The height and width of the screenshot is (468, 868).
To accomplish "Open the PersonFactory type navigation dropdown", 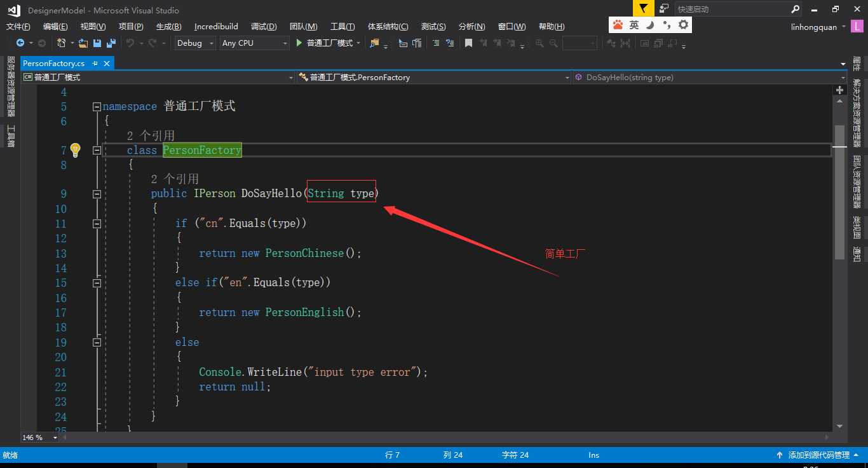I will coord(434,77).
